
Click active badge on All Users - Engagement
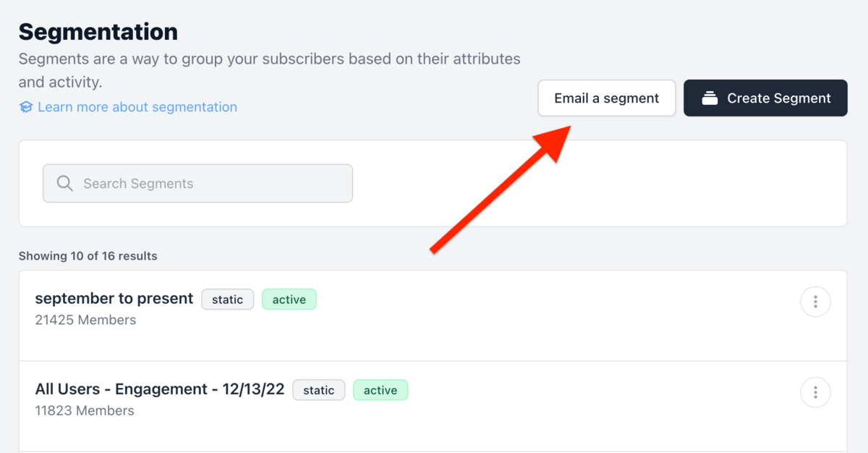pyautogui.click(x=380, y=390)
